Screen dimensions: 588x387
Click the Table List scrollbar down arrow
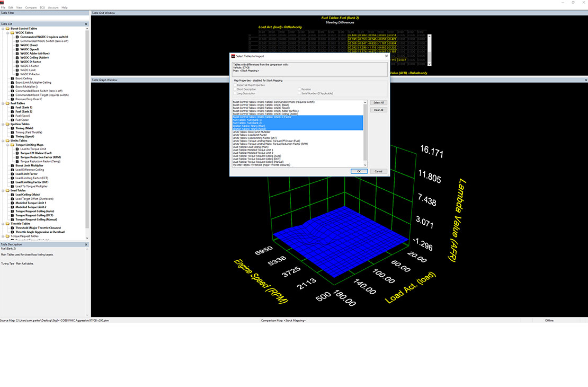click(87, 238)
